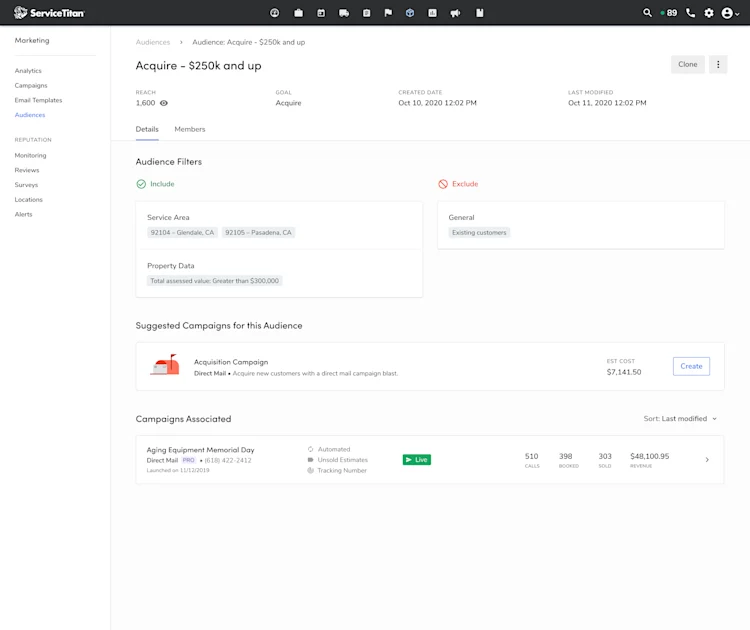Screen dimensions: 750x630
Task: Click the green Include check icon
Action: [x=141, y=184]
